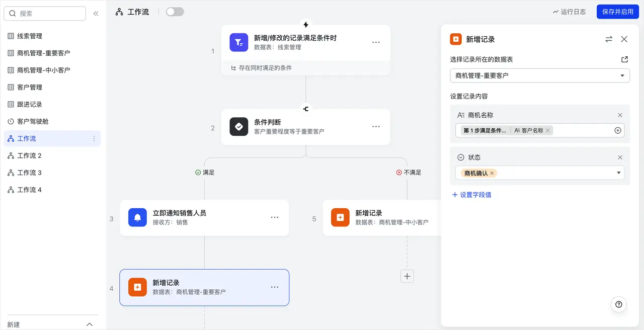644x330 pixels.
Task: Select 工作流 2 in sidebar
Action: point(29,155)
